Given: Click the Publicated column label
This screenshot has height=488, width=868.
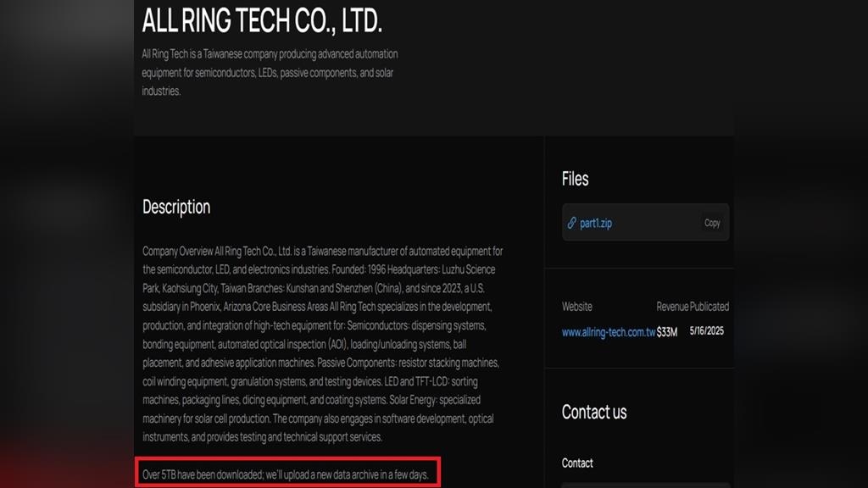Looking at the screenshot, I should [x=709, y=307].
